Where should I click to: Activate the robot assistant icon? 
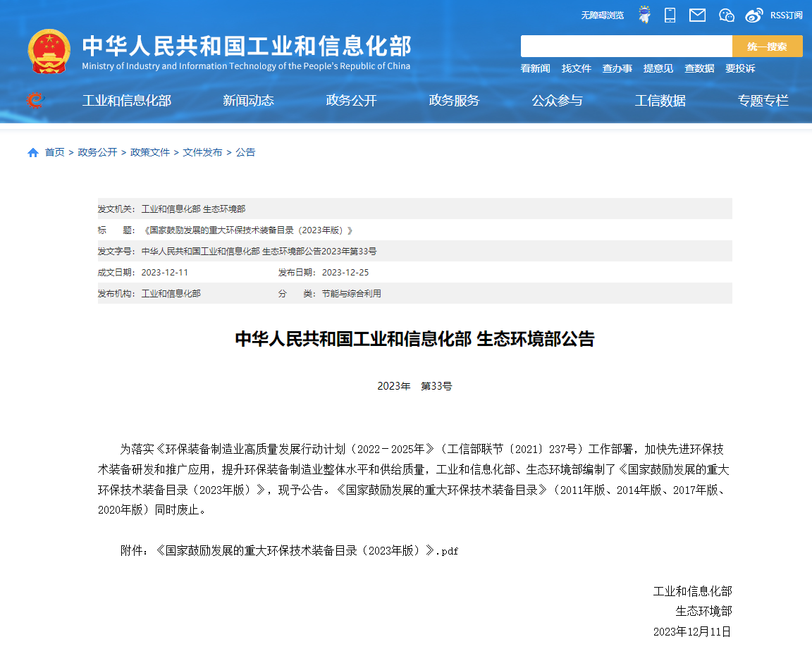(x=644, y=14)
